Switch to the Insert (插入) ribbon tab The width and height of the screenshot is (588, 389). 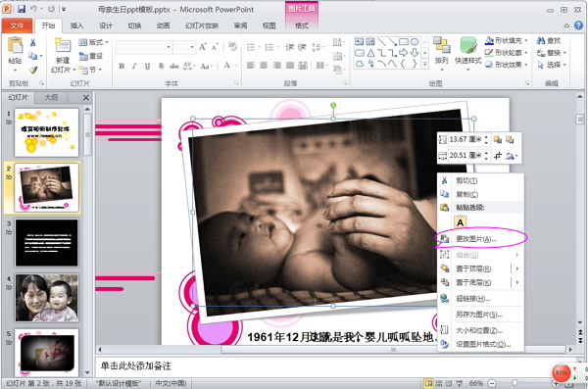pos(76,25)
